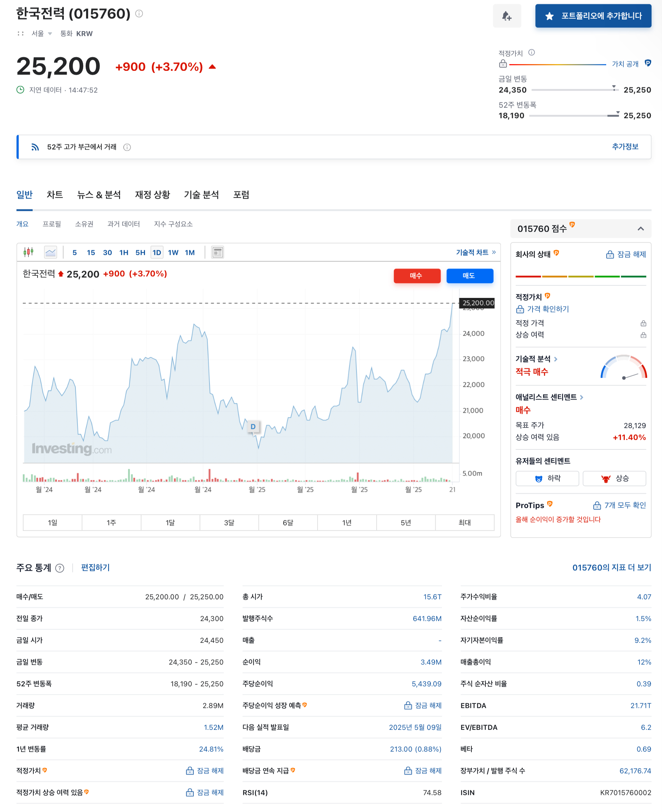The image size is (662, 812).
Task: Click info icon next to 적정가치 header
Action: coord(531,53)
